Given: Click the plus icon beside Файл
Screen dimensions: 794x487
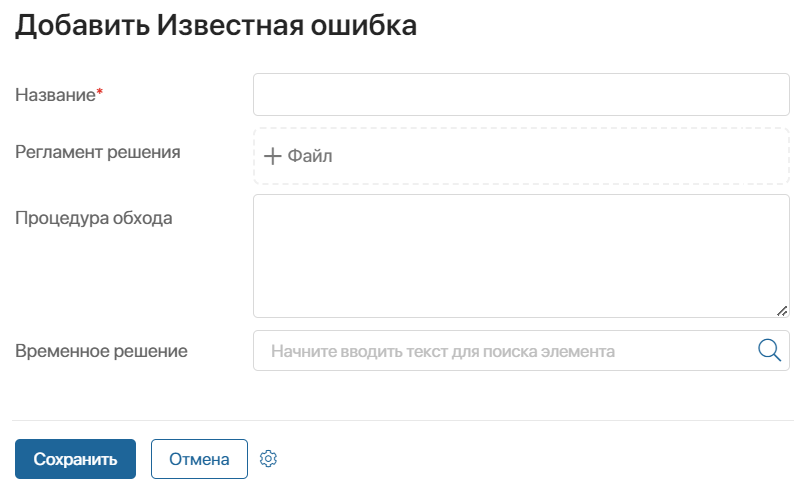Looking at the screenshot, I should pos(272,156).
